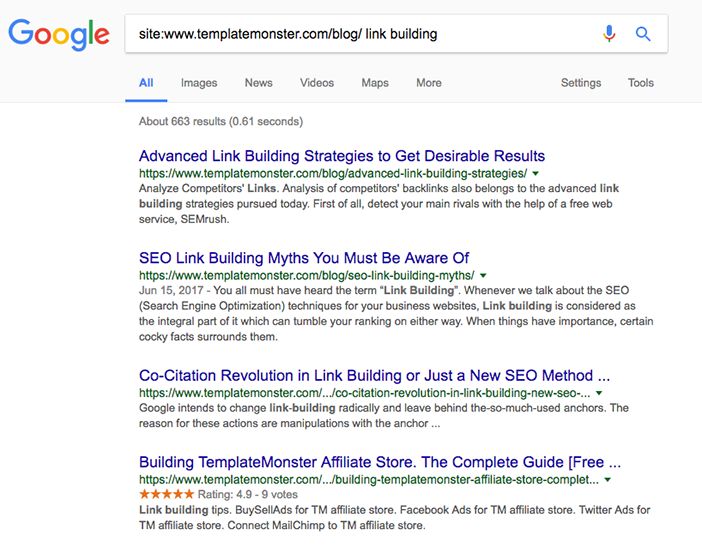Expand arrow beside advanced-link-building-strategies URL
The image size is (702, 548).
click(536, 174)
